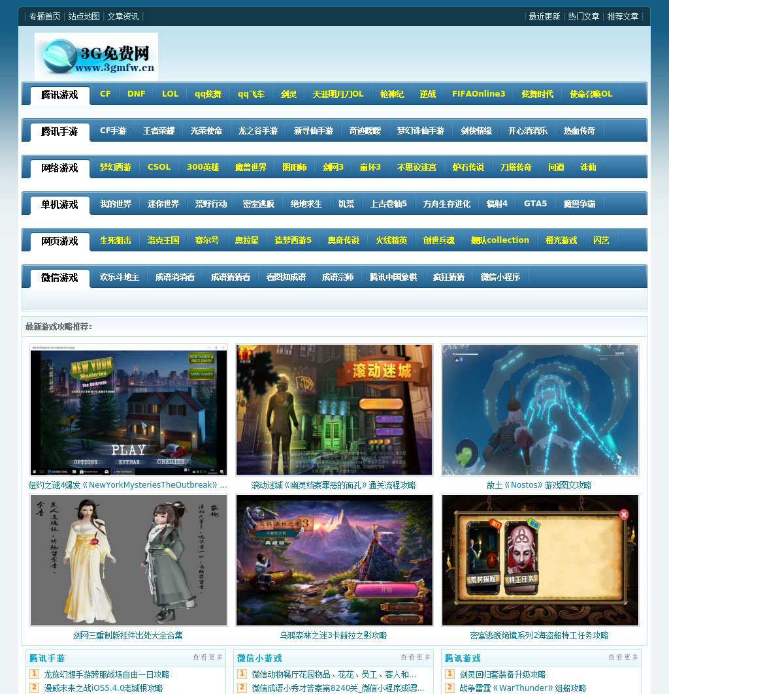Open the 王者荣耀 mobile game link
The width and height of the screenshot is (784, 694).
click(159, 131)
